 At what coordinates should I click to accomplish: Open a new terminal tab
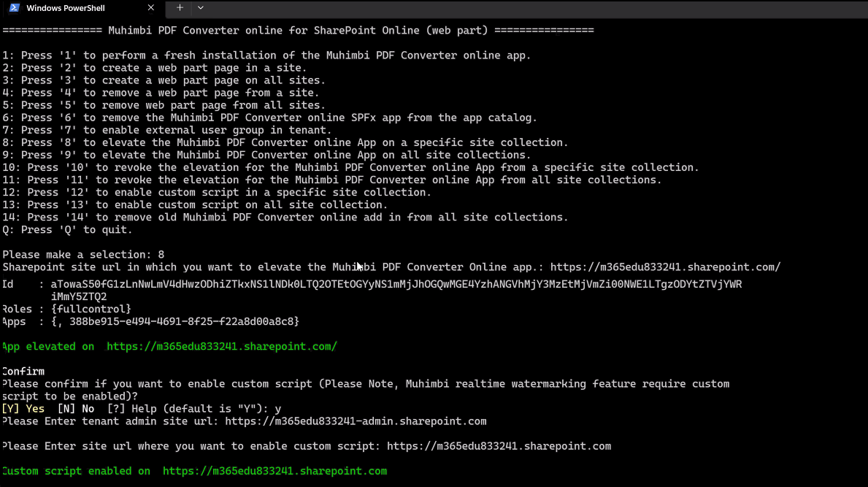coord(180,8)
